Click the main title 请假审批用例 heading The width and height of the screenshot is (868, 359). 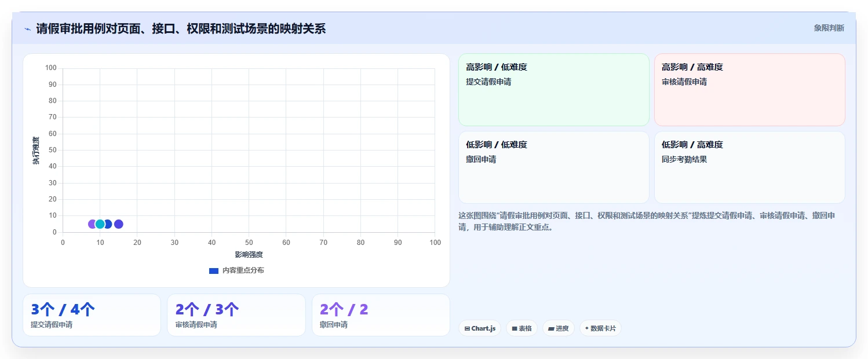point(181,29)
